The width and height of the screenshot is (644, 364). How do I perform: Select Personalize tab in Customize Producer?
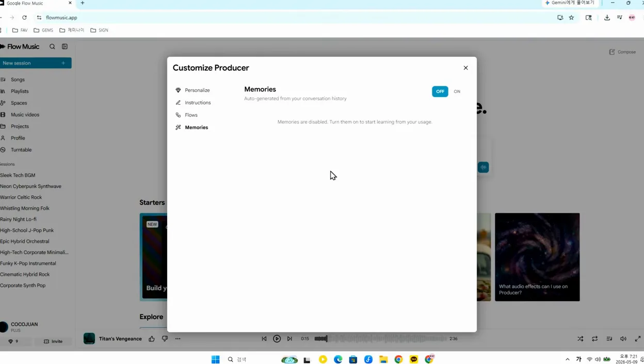pyautogui.click(x=194, y=90)
